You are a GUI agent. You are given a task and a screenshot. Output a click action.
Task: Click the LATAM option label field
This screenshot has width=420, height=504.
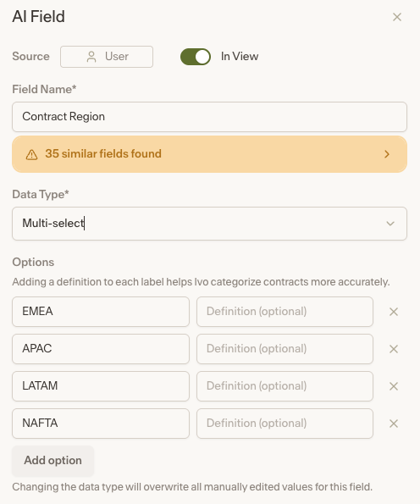click(x=101, y=386)
